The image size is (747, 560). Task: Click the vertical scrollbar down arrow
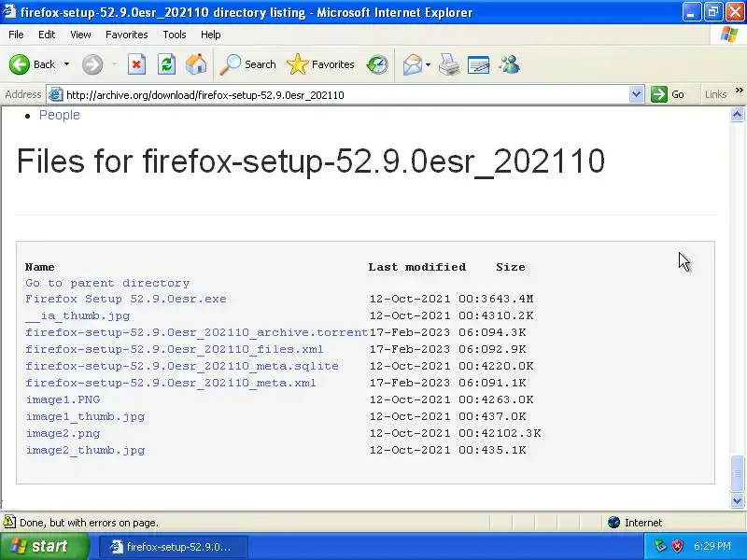click(737, 500)
